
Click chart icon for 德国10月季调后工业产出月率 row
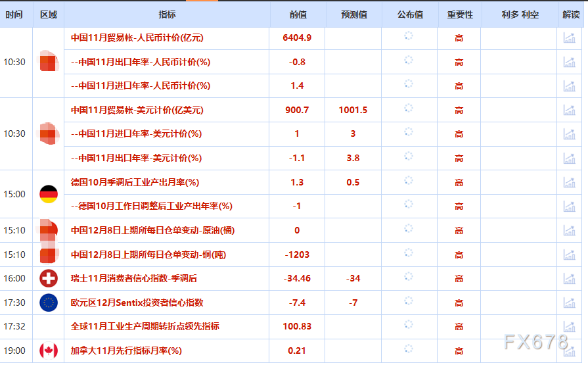point(569,182)
